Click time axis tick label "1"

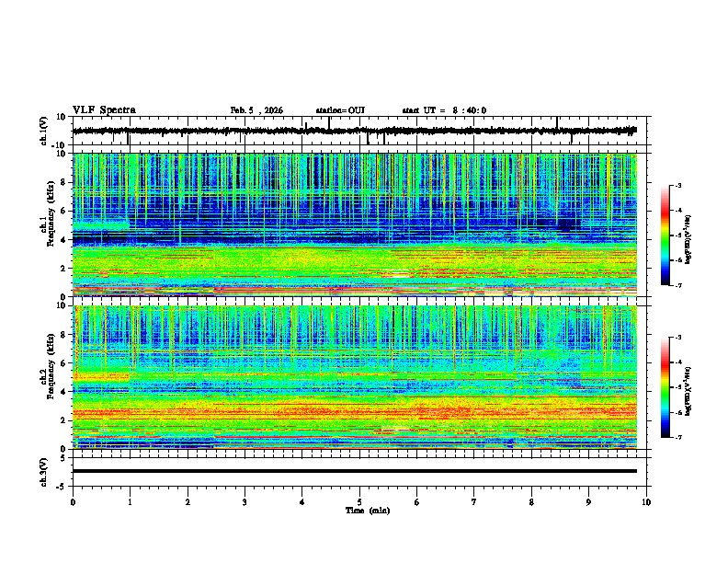click(130, 502)
